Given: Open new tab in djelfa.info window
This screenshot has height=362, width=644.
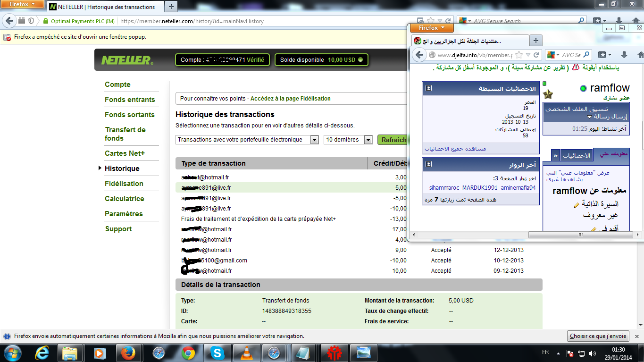Looking at the screenshot, I should [x=535, y=40].
